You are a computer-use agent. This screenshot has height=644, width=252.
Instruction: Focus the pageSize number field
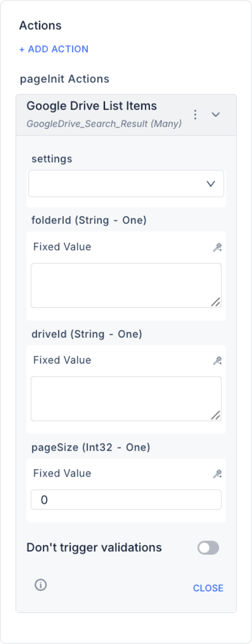(126, 500)
